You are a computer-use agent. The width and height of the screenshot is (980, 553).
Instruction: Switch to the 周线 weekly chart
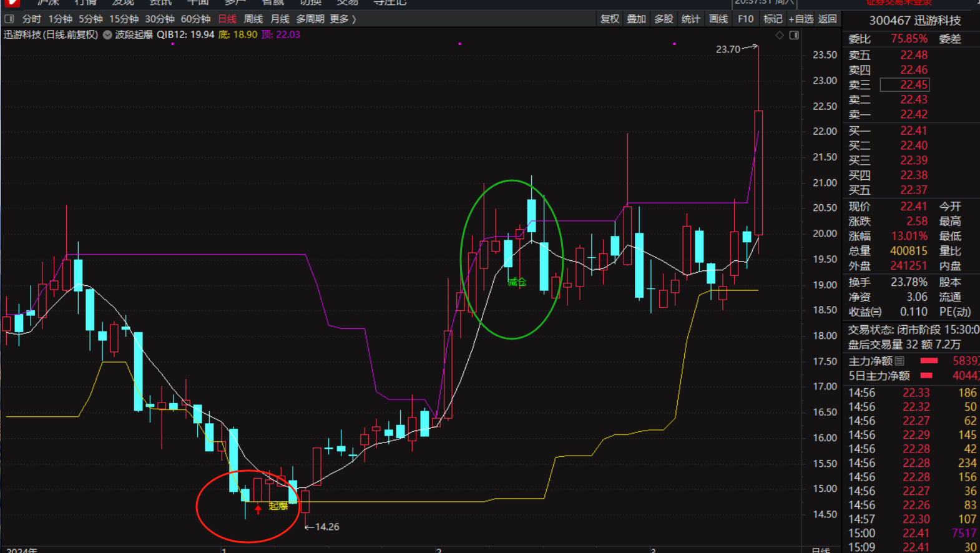[x=253, y=19]
